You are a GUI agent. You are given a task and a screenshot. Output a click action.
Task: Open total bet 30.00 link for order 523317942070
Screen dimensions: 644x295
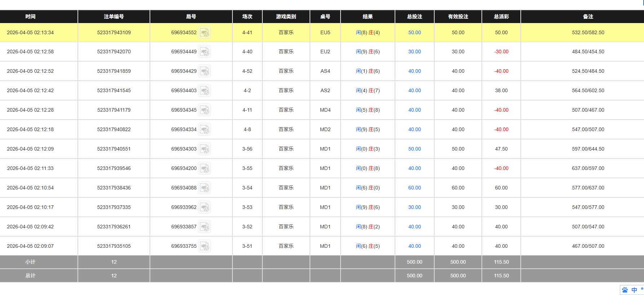[x=414, y=52]
